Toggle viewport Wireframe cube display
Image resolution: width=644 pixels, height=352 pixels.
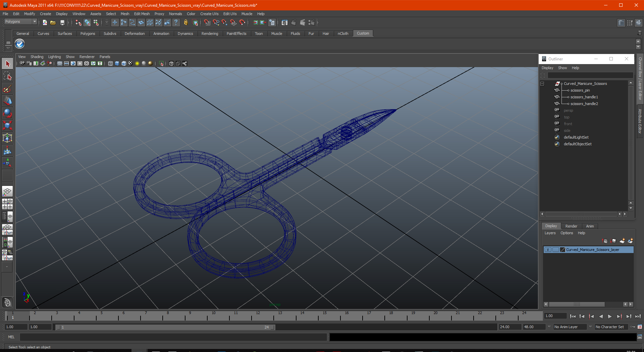point(110,63)
